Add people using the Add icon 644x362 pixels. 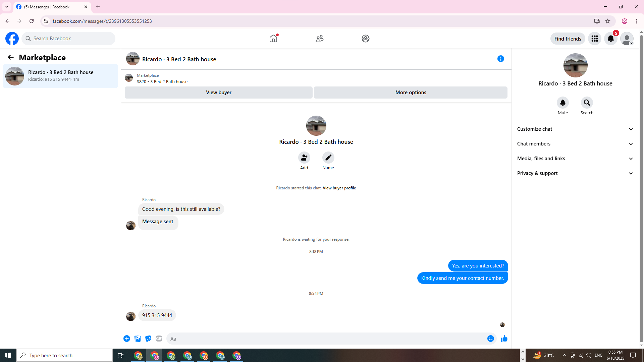tap(304, 158)
